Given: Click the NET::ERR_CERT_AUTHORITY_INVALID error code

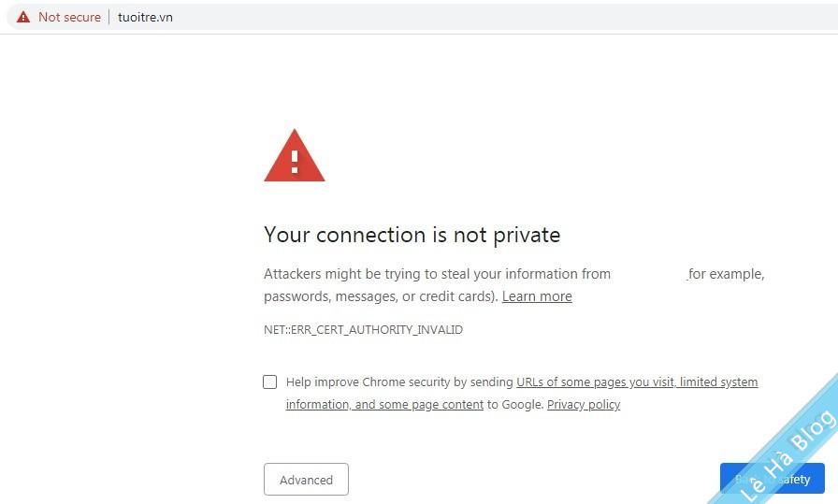Looking at the screenshot, I should [x=363, y=330].
